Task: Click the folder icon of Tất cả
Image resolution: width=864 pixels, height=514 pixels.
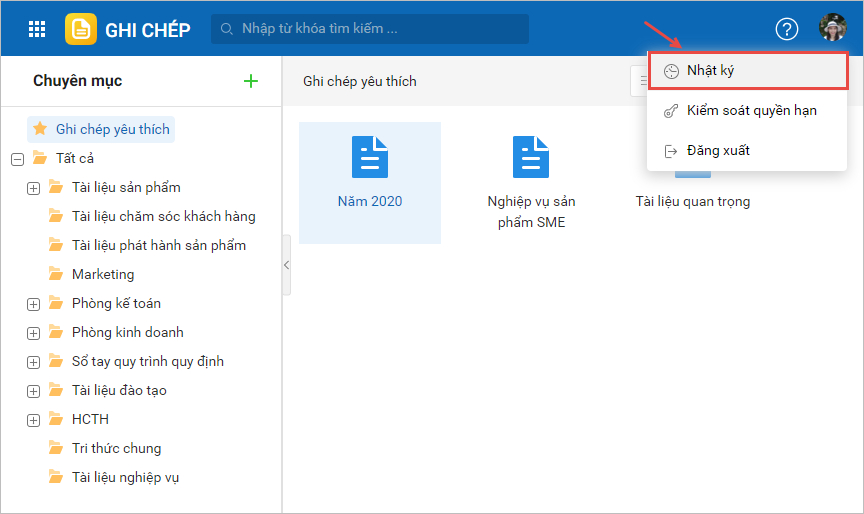Action: (40, 158)
